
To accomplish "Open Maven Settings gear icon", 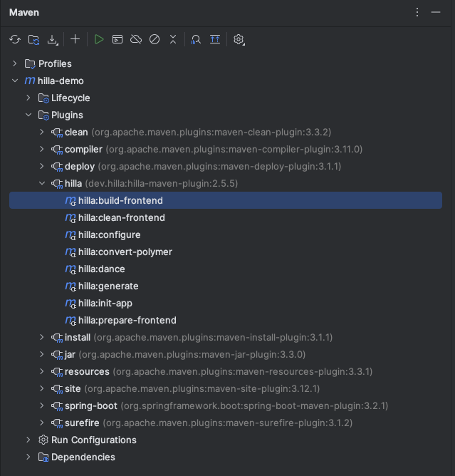I will coord(239,39).
